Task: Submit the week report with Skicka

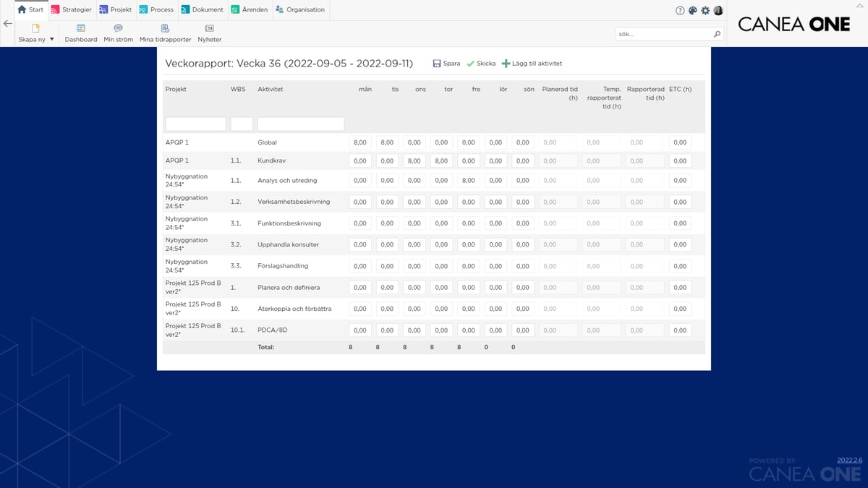Action: [x=481, y=64]
